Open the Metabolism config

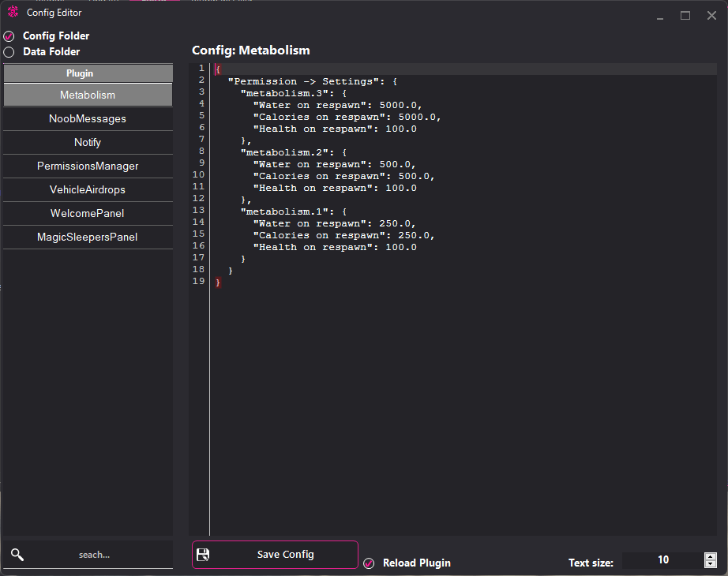pyautogui.click(x=87, y=95)
